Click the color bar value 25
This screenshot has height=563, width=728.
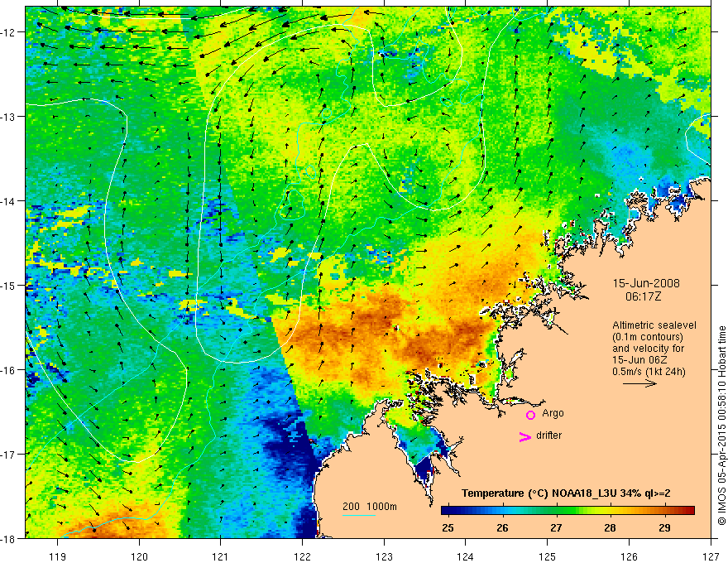(448, 527)
